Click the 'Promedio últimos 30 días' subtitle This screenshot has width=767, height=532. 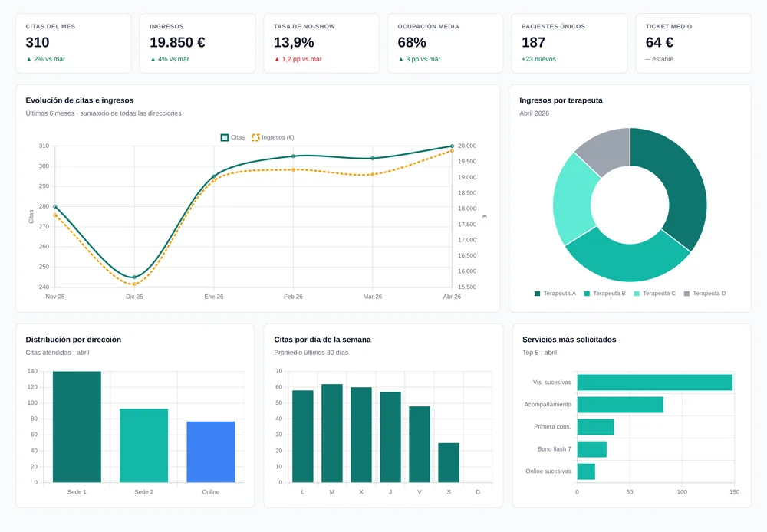(x=311, y=353)
